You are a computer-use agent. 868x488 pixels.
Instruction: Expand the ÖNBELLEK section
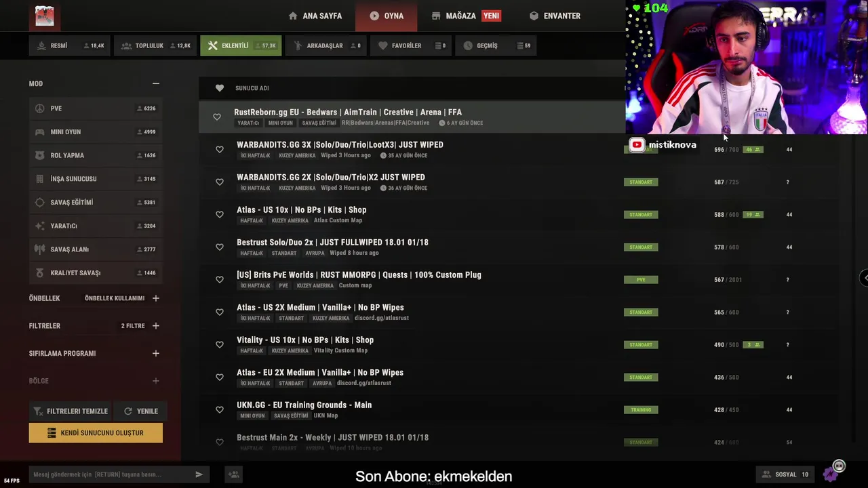[156, 298]
